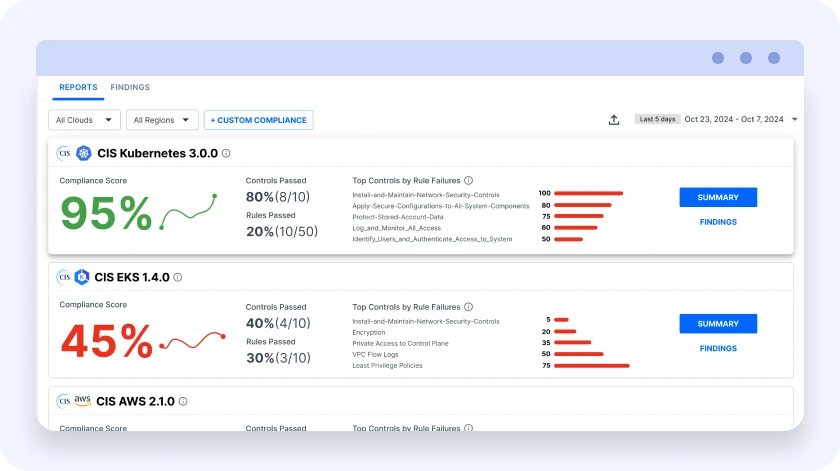Open the date range dropdown arrow
Image resolution: width=840 pixels, height=471 pixels.
click(794, 119)
